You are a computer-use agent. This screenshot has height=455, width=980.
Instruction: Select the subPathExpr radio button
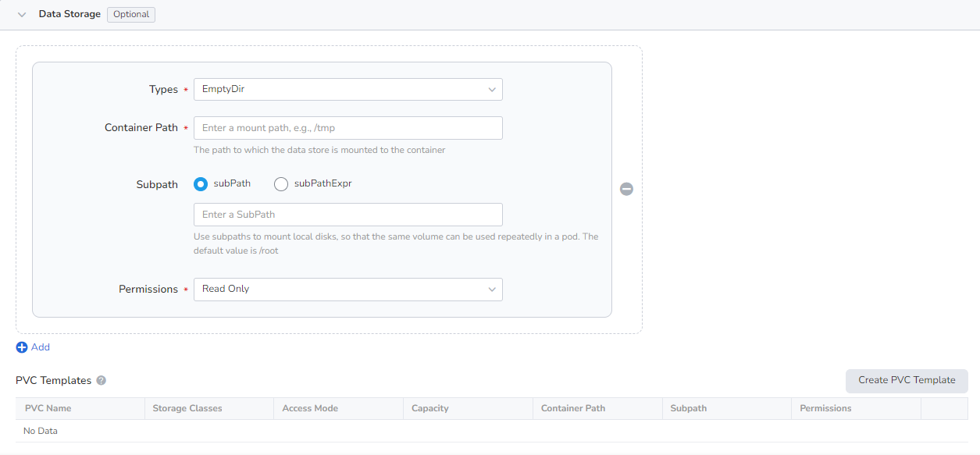tap(281, 184)
